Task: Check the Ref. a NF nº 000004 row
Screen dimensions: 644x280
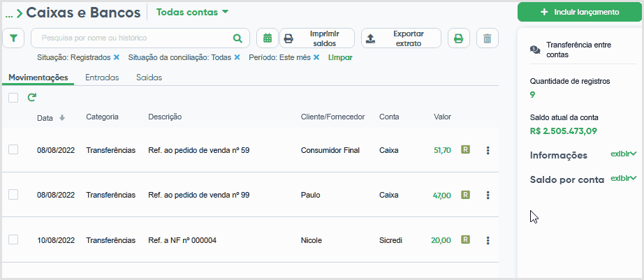Action: [x=13, y=240]
